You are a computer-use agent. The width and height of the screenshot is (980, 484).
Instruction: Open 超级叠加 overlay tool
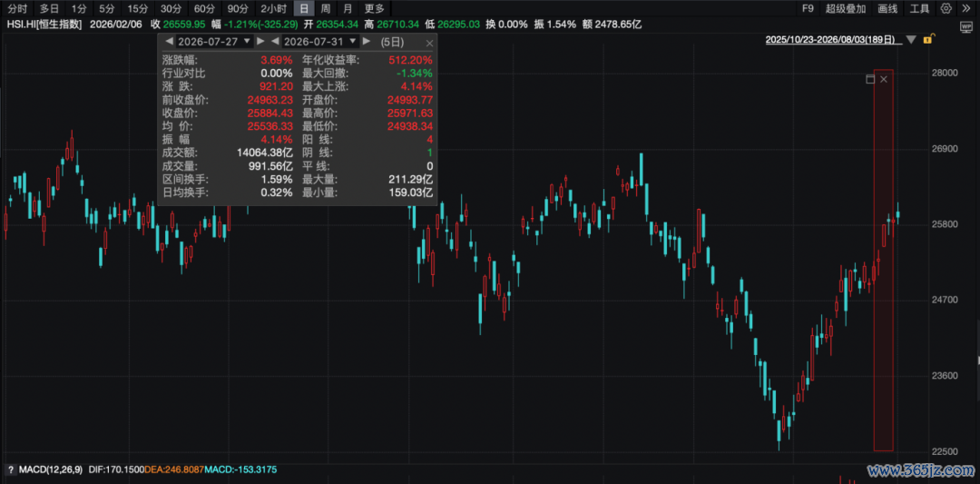pyautogui.click(x=846, y=9)
